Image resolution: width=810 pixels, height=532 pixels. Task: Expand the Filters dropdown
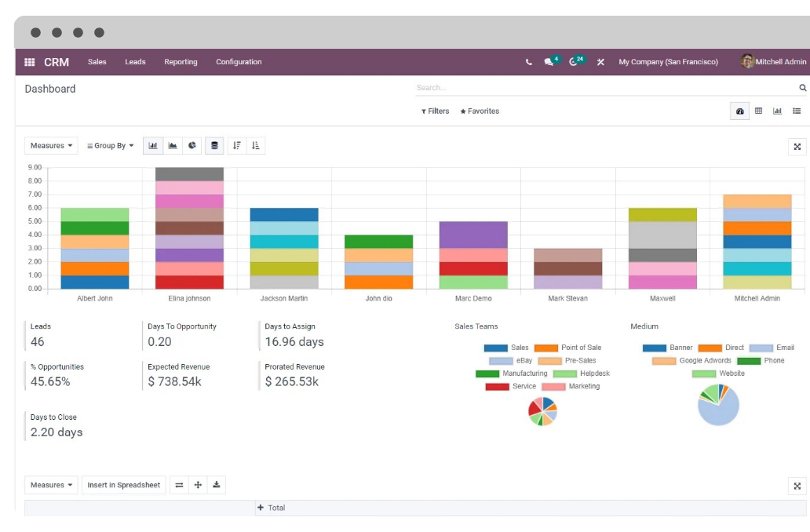(x=436, y=111)
